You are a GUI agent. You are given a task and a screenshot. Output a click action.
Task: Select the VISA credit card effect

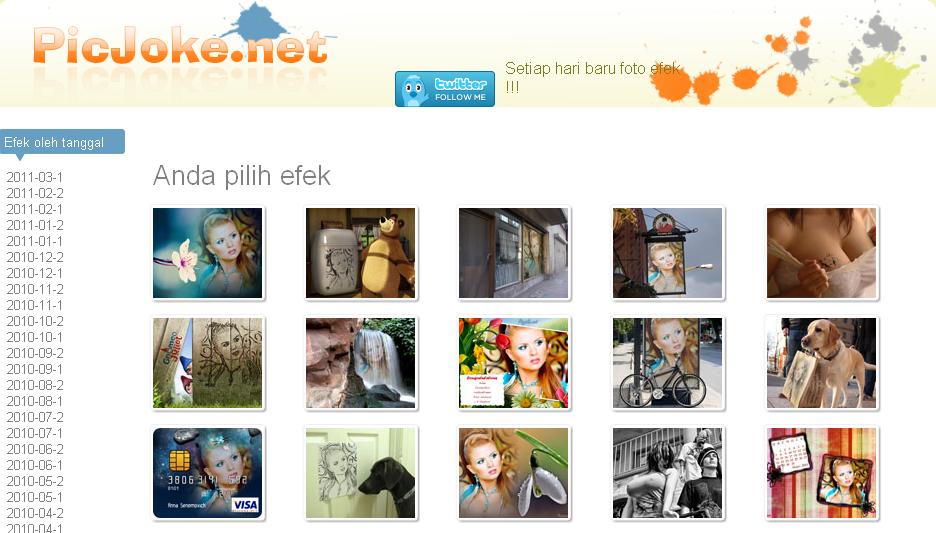208,473
